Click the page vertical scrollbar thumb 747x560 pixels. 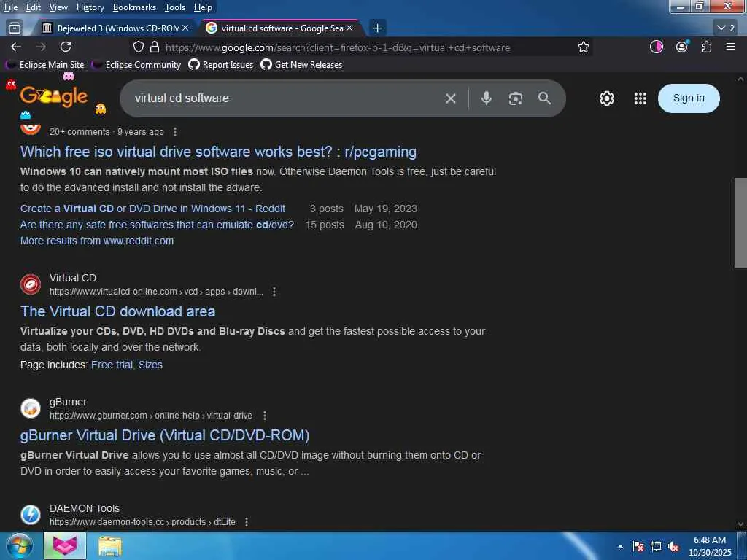point(740,223)
